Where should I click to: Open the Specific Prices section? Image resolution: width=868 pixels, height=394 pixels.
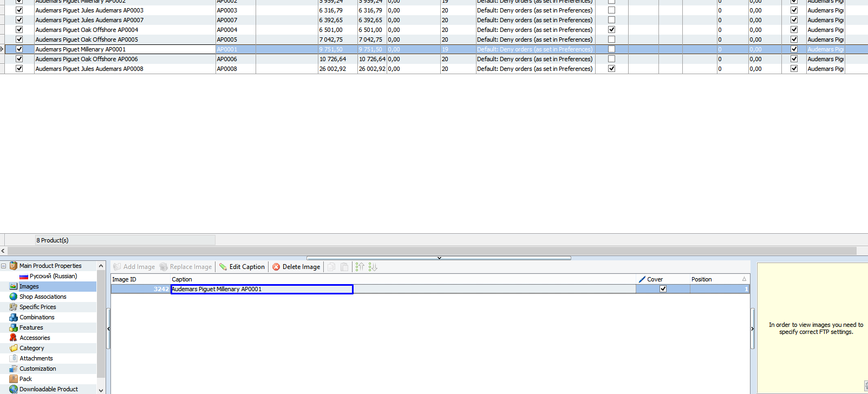click(x=37, y=307)
